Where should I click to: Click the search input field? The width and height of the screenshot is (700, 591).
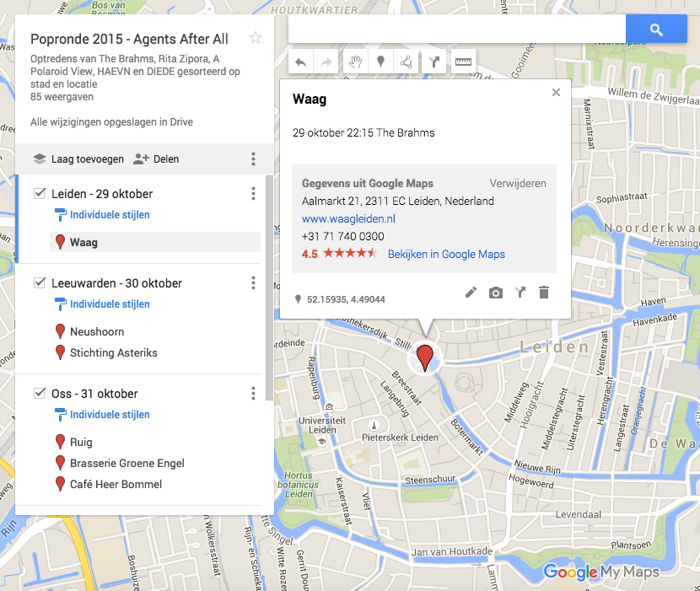click(457, 29)
